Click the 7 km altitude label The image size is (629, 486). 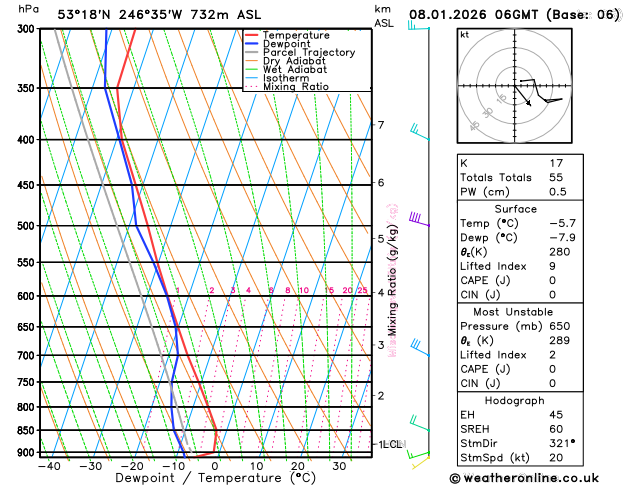click(x=381, y=125)
